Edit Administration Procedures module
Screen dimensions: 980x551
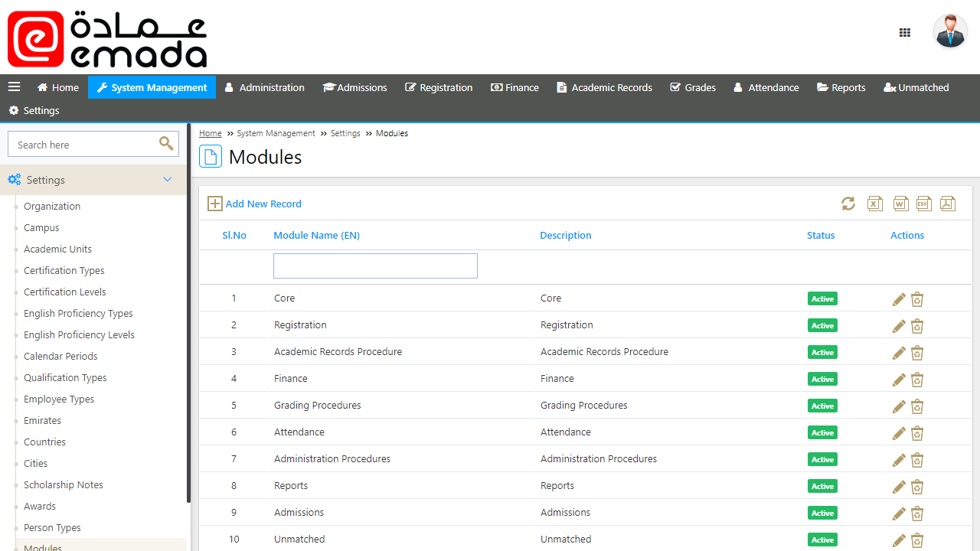(899, 460)
